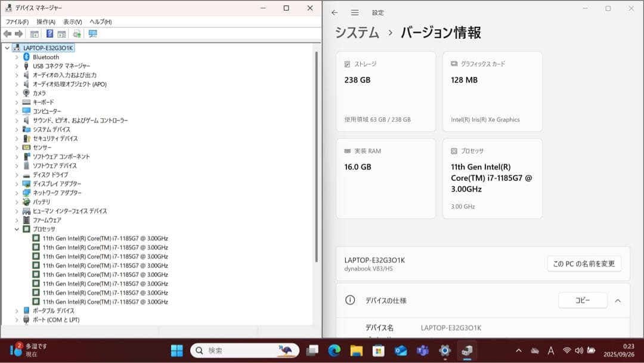
Task: Click the ストレージ 238 GB card
Action: pyautogui.click(x=386, y=91)
